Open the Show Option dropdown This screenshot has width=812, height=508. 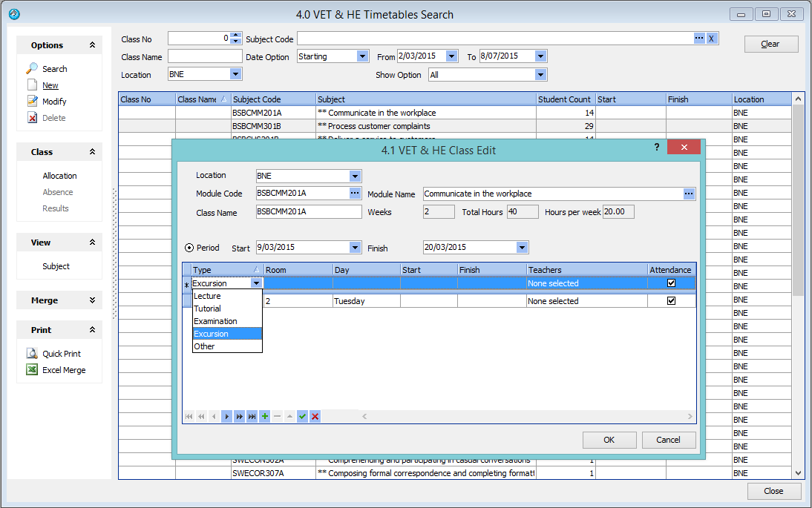point(540,75)
